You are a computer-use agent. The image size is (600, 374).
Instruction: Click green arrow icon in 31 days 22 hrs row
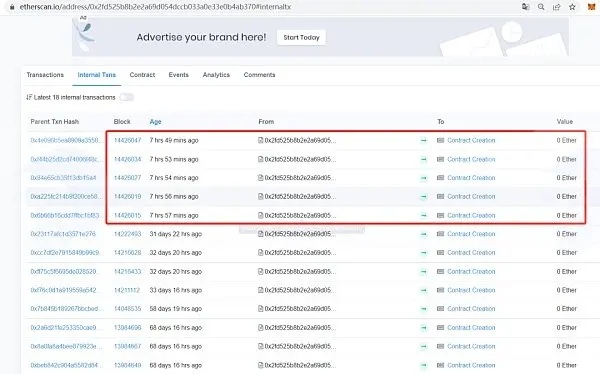tap(424, 234)
